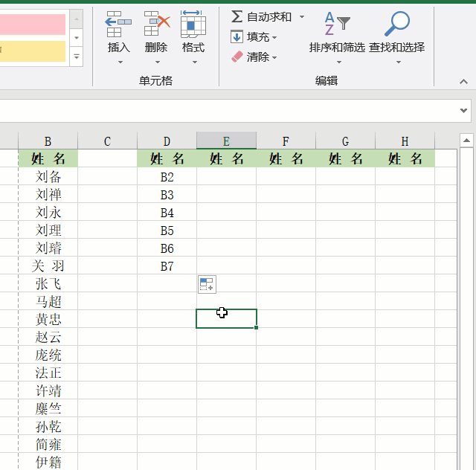The width and height of the screenshot is (476, 470).
Task: Select the 姓名 header cell in column G
Action: 345,158
